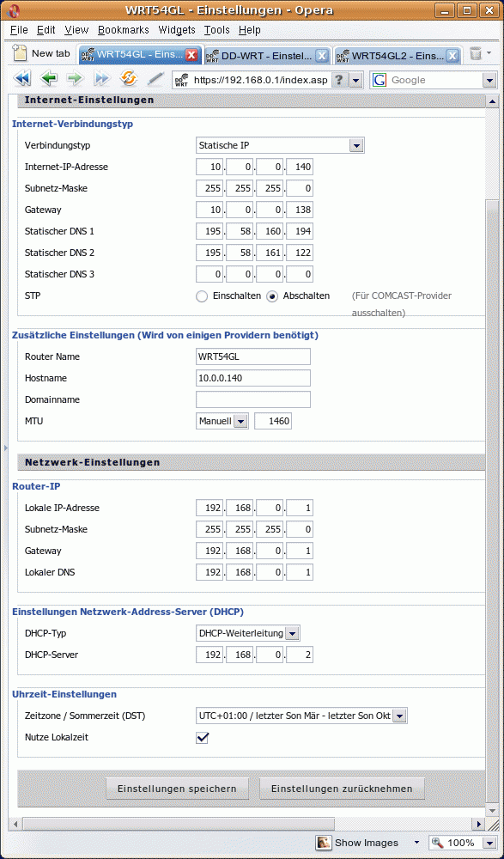Click Einstellungen speichern button

pos(177,789)
